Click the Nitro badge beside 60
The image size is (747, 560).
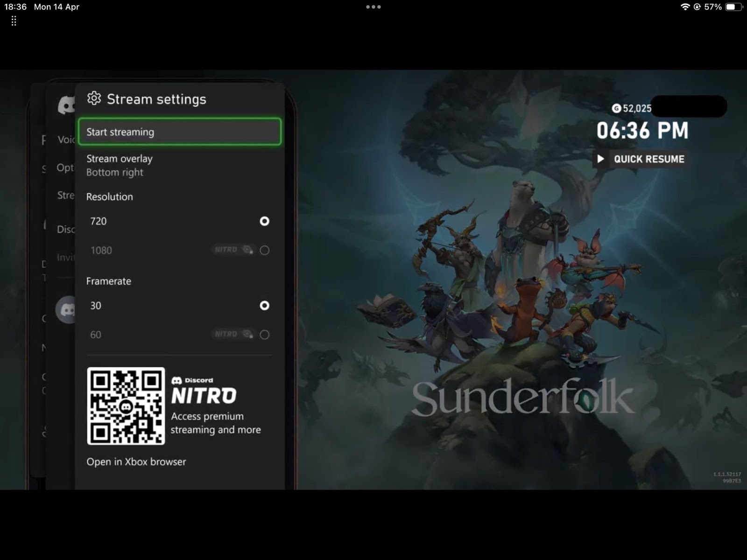[x=234, y=334]
